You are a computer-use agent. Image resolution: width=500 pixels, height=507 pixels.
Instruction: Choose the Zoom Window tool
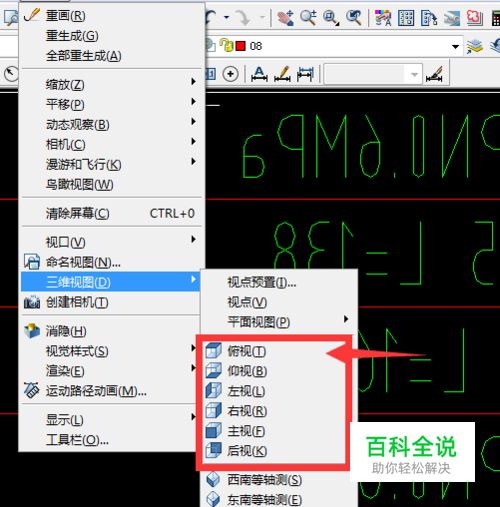(x=331, y=17)
